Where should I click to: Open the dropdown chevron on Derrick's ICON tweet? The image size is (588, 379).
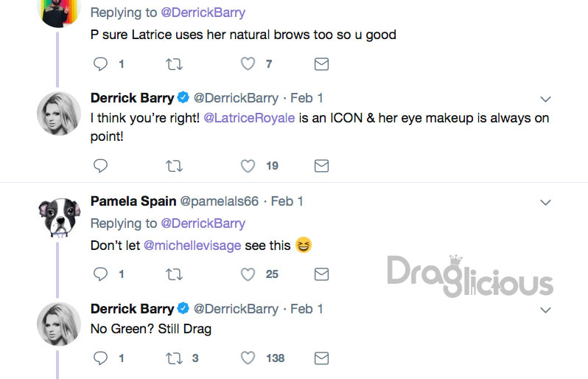click(x=545, y=99)
